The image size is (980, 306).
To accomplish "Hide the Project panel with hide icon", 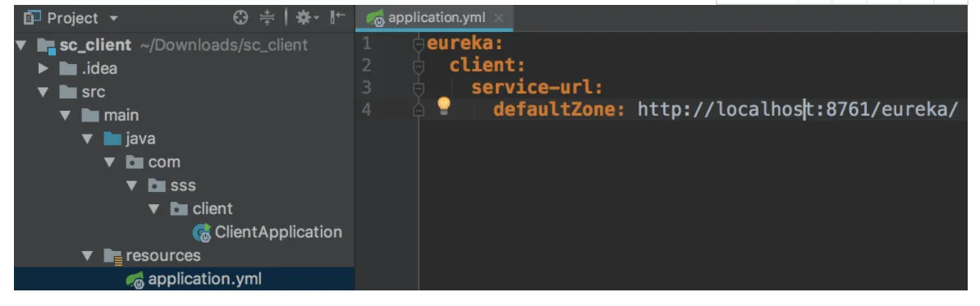I will point(337,17).
